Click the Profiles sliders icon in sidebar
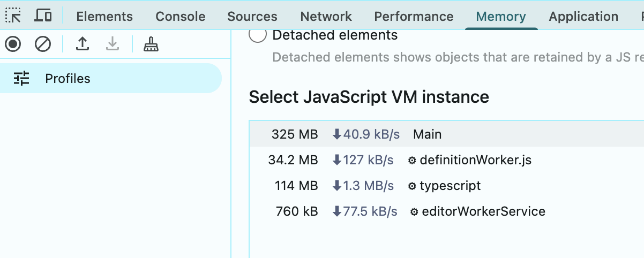Screen dimensions: 644x258 [x=21, y=79]
